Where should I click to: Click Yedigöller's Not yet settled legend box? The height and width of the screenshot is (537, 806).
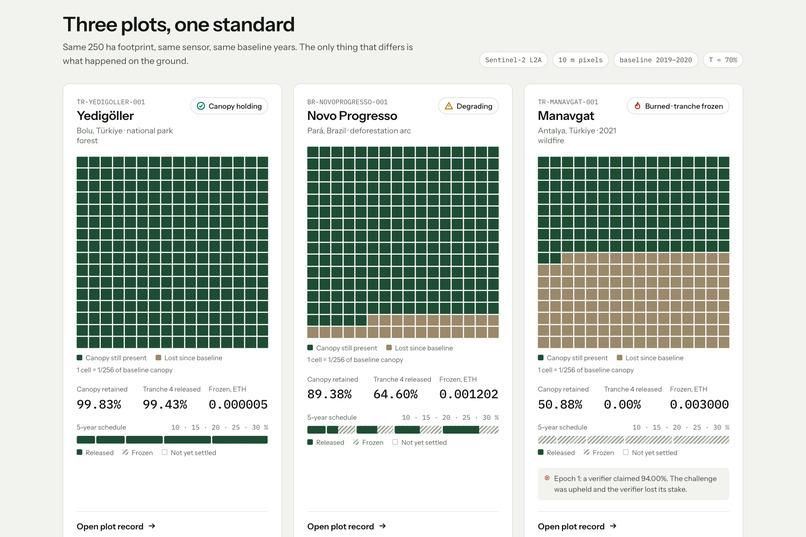pyautogui.click(x=164, y=452)
